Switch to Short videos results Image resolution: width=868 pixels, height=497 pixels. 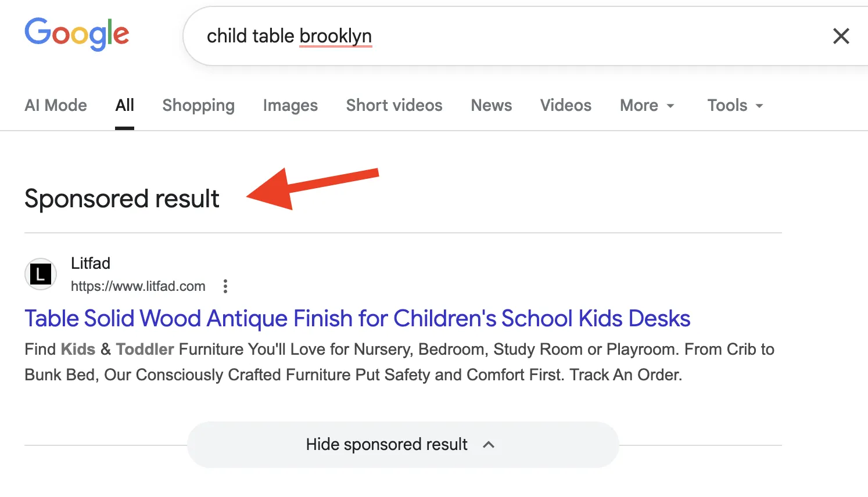(394, 105)
